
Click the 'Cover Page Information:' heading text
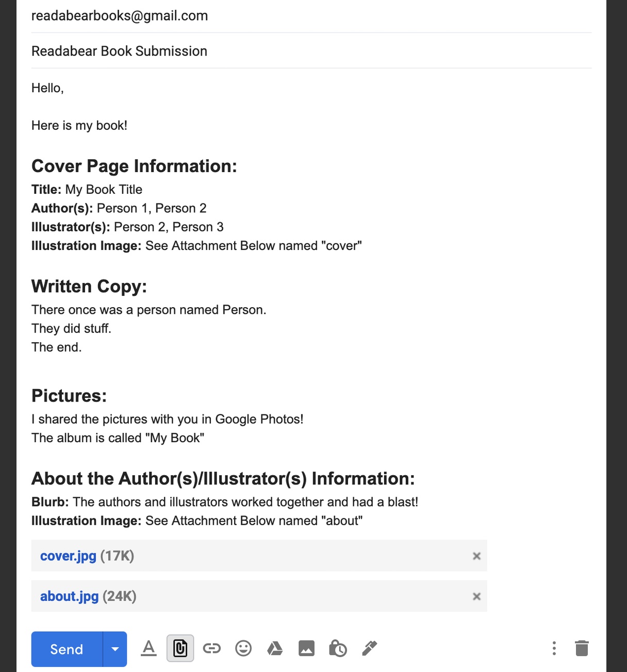[x=134, y=166]
